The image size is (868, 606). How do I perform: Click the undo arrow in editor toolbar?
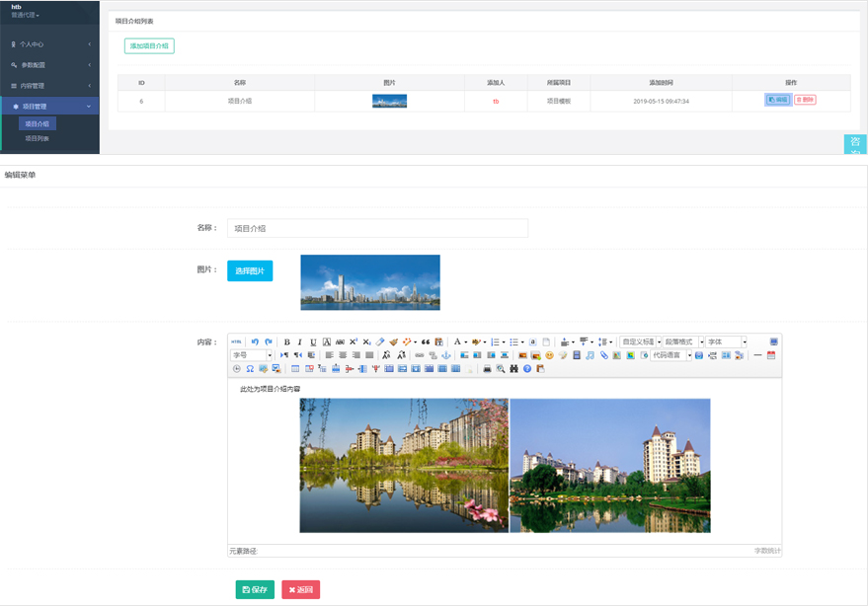pyautogui.click(x=255, y=341)
